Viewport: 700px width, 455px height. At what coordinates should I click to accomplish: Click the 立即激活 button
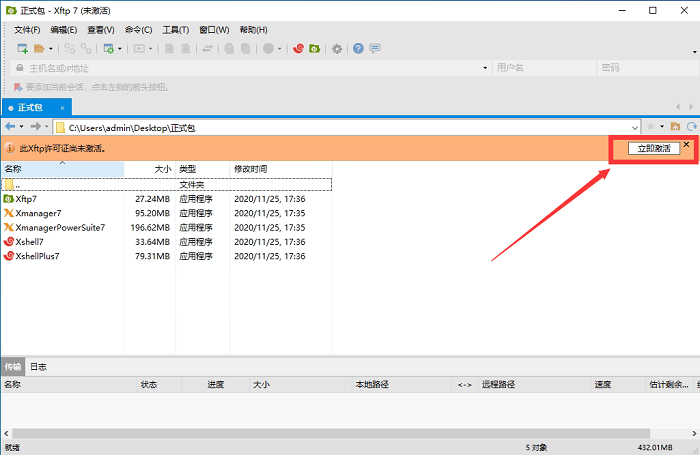pos(654,148)
